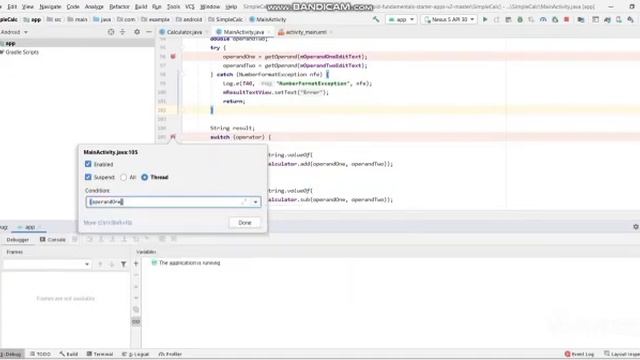
Task: Click the watches glasses icon in Variables sidebar
Action: [136, 322]
